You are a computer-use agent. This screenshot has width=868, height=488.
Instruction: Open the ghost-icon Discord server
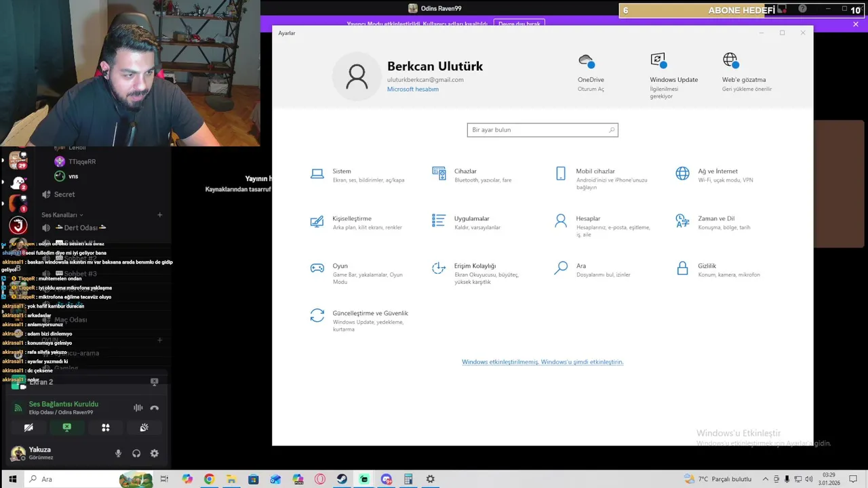[18, 183]
